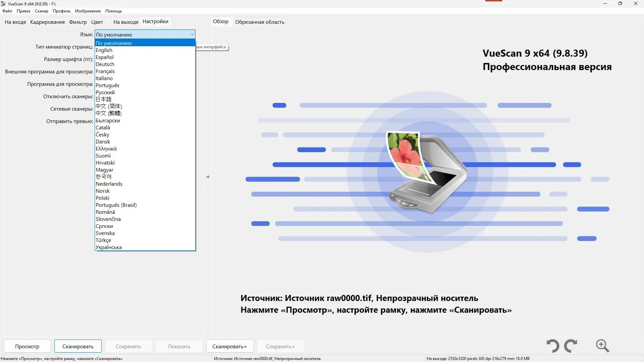Open the Сканер menu
Viewport: 644px width, 362px height.
pos(41,11)
